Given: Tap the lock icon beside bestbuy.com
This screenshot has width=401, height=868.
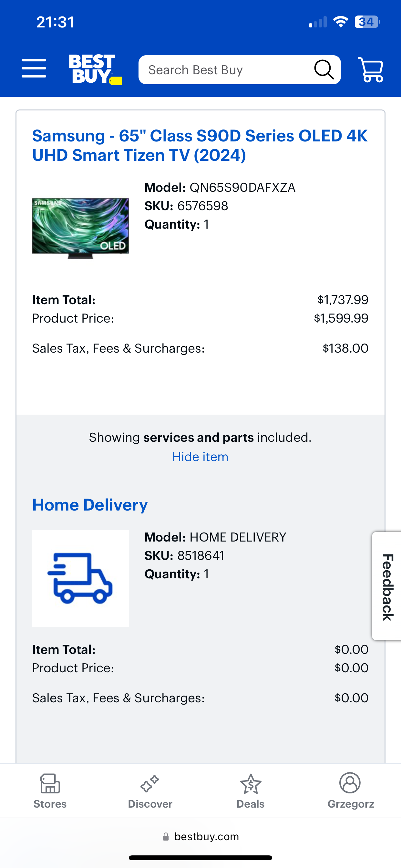Looking at the screenshot, I should 166,837.
